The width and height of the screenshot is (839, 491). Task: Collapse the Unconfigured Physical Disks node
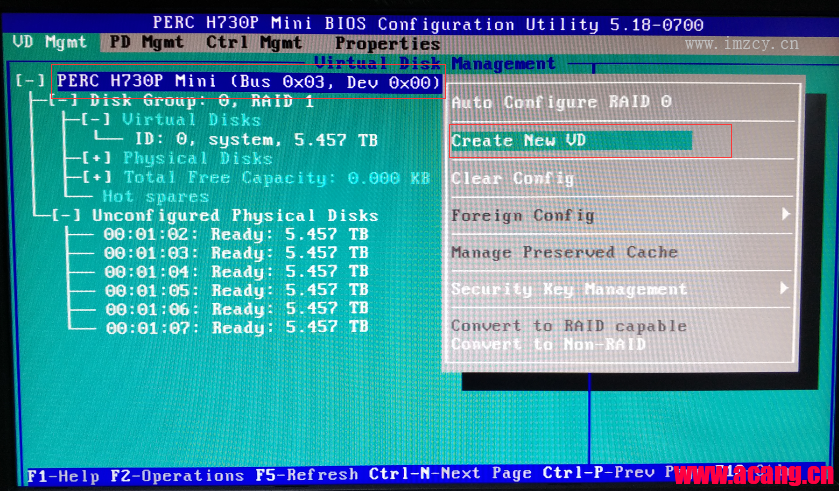pyautogui.click(x=66, y=216)
